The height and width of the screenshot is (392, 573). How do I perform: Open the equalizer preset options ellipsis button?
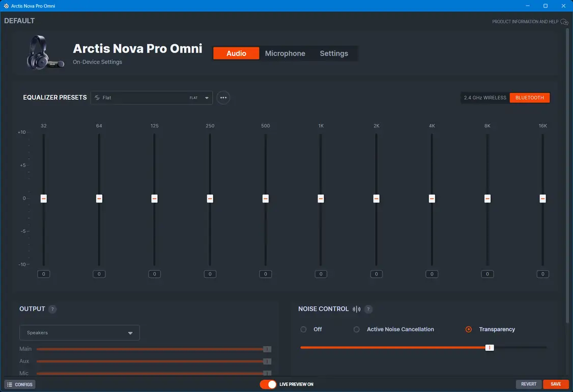click(223, 98)
